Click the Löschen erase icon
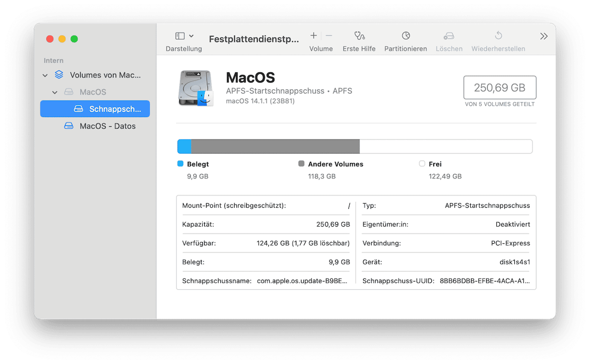Viewport: 590px width, 364px height. [x=449, y=35]
